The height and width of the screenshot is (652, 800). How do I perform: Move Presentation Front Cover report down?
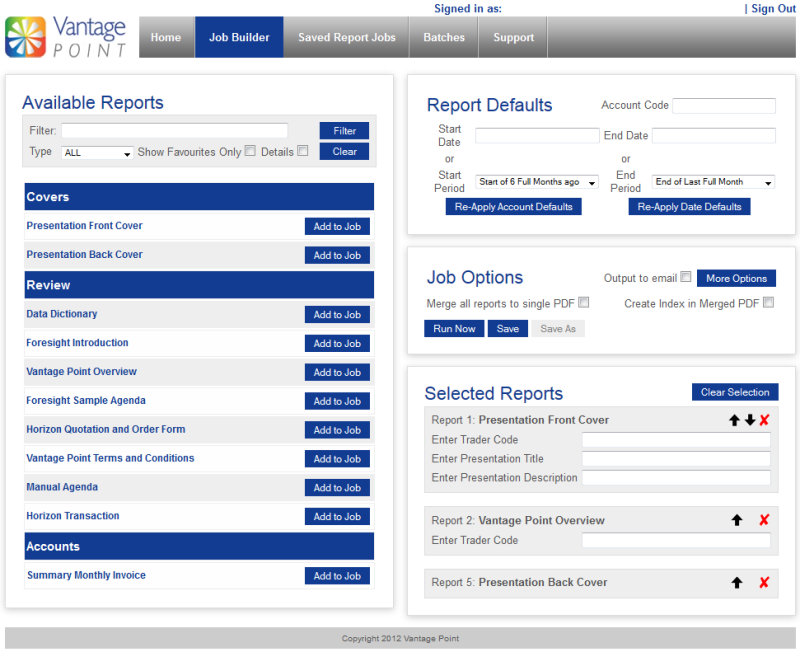coord(749,421)
